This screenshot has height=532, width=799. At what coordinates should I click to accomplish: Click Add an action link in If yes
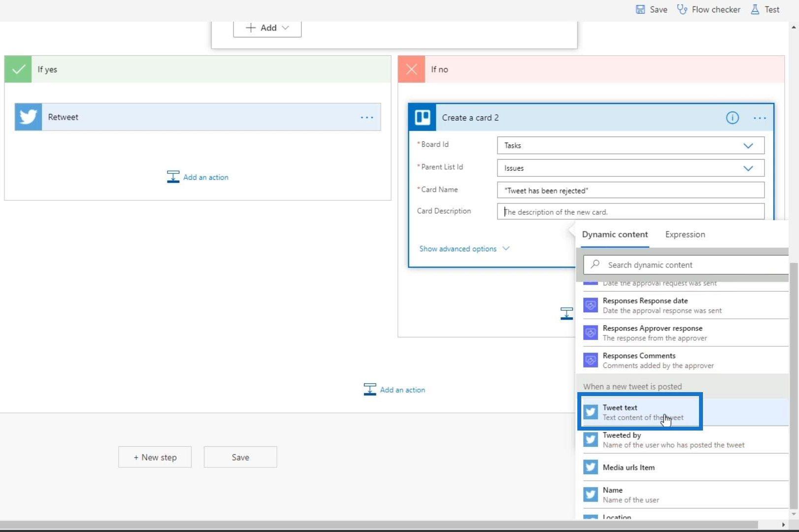click(206, 177)
